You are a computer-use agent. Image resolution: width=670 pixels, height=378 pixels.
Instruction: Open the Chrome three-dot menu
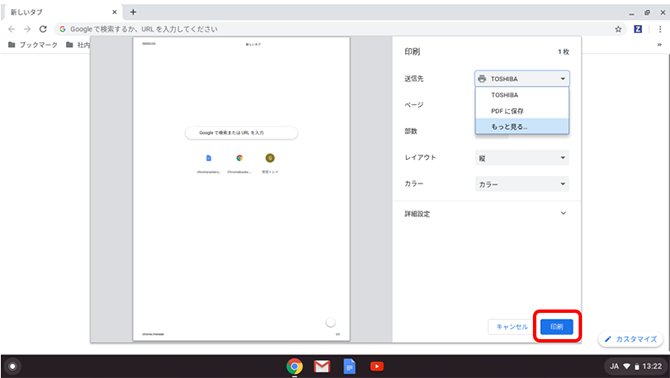coord(660,29)
